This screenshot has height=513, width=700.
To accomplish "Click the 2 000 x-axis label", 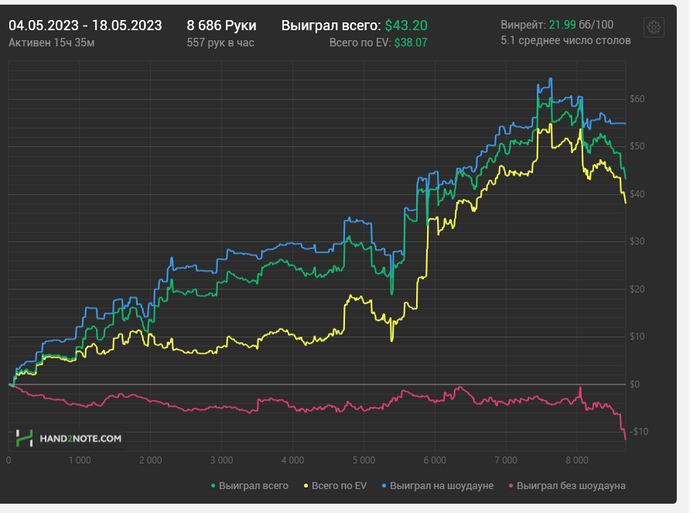I will pyautogui.click(x=150, y=460).
